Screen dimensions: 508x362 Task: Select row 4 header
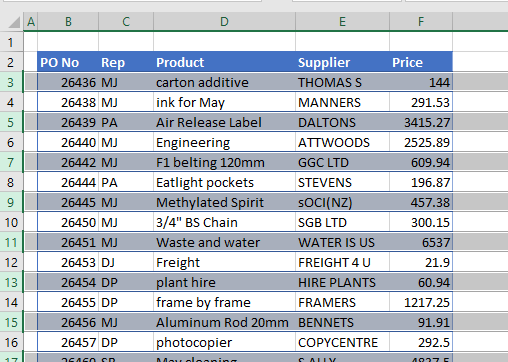pos(11,102)
